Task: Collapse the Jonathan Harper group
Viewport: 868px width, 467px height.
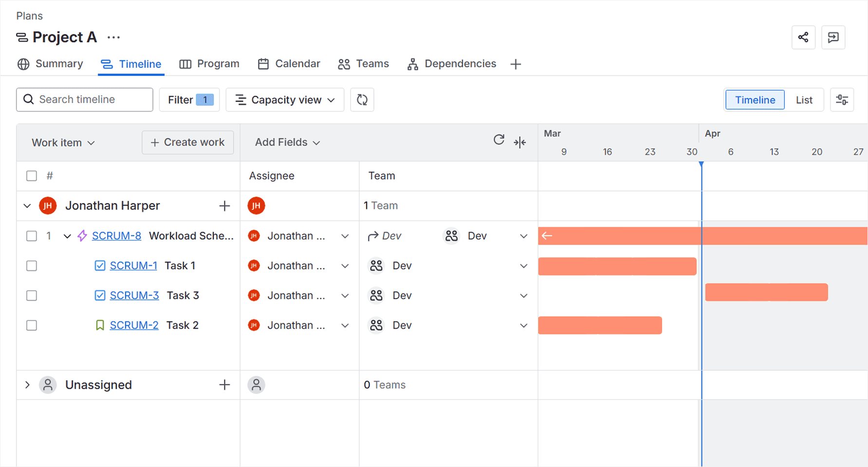Action: [27, 206]
